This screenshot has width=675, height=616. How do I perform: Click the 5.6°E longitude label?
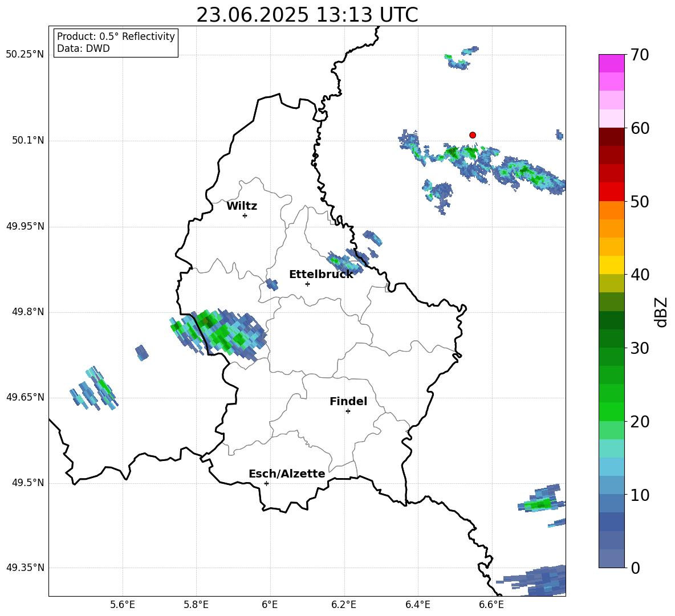pyautogui.click(x=123, y=605)
